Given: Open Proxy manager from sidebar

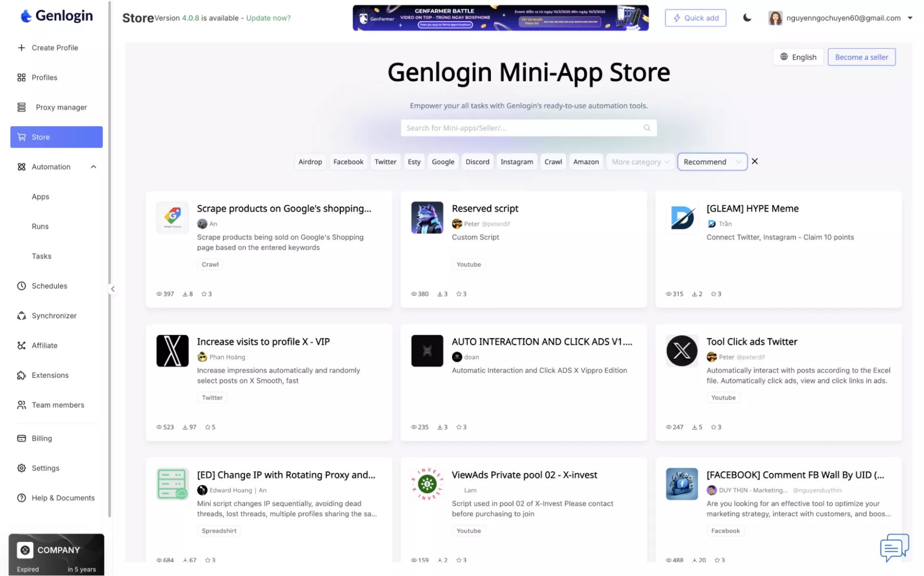Looking at the screenshot, I should 61,107.
